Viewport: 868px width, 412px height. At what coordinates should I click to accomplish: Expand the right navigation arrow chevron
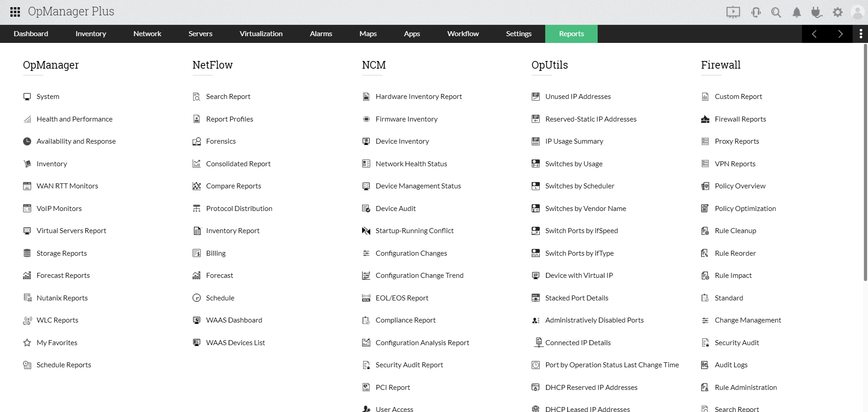coord(840,34)
